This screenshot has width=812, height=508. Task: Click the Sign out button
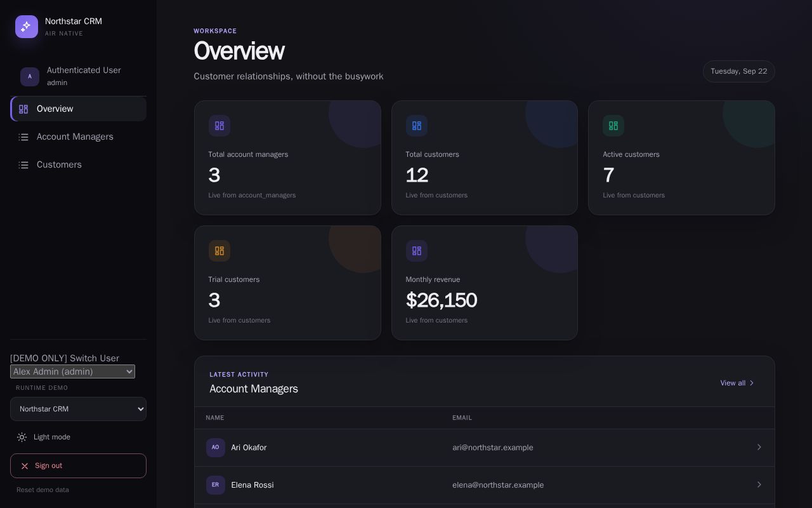coord(78,466)
